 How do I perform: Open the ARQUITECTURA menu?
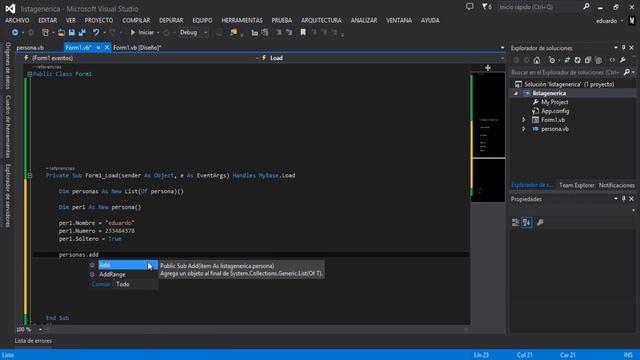[321, 20]
